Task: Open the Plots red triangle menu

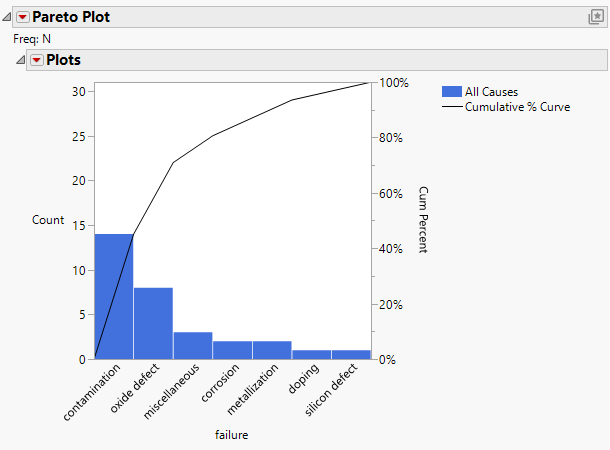Action: pyautogui.click(x=36, y=60)
